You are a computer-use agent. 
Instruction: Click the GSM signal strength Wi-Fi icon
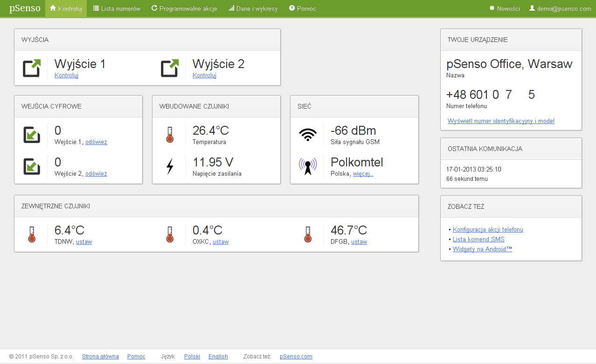[308, 135]
